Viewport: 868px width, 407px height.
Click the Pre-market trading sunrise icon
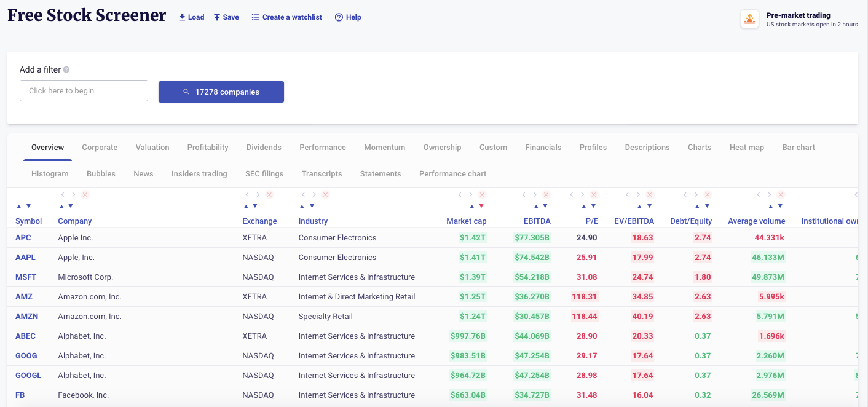click(749, 19)
